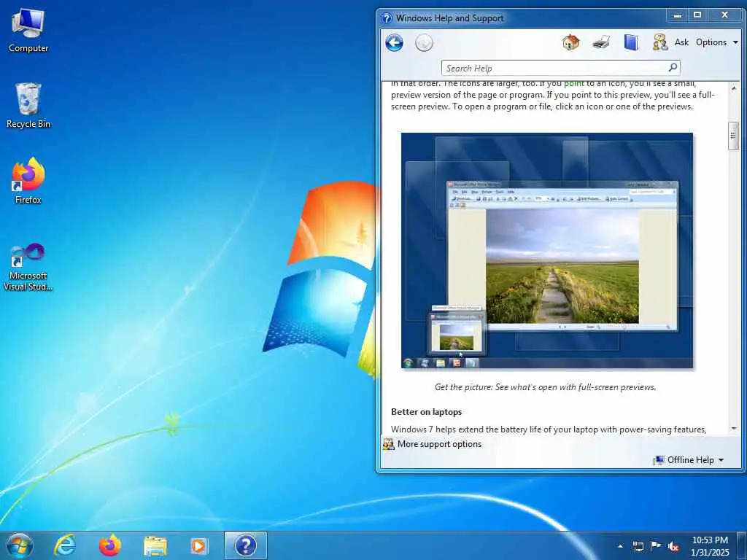Open the Windows Start menu orb
This screenshot has width=747, height=560.
point(20,545)
